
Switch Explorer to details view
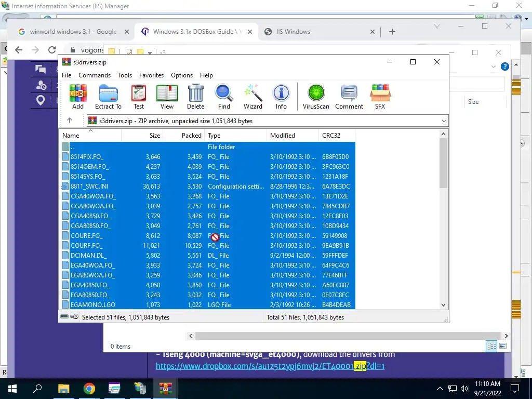pos(491,346)
